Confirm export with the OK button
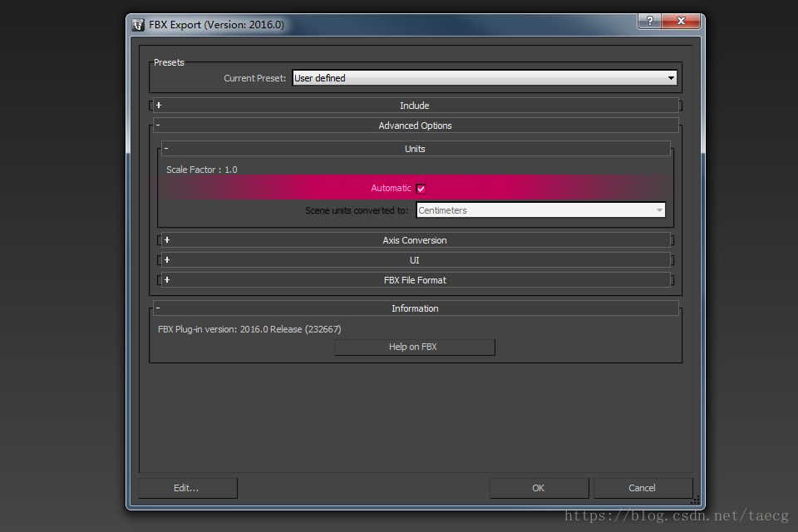798x532 pixels. [x=539, y=488]
